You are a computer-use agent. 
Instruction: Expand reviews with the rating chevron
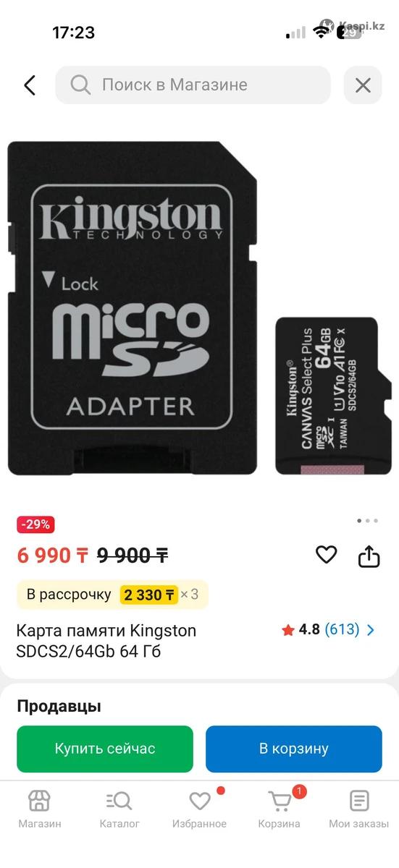pyautogui.click(x=371, y=630)
